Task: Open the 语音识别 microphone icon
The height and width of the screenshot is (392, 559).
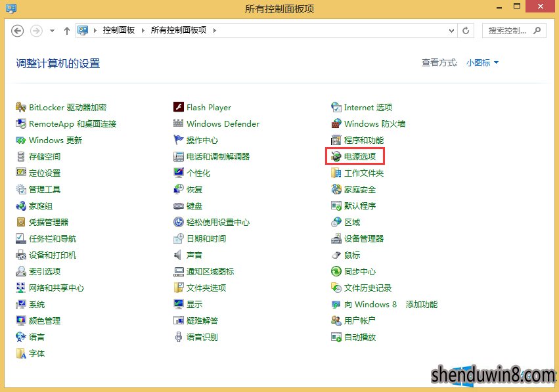Action: [x=178, y=337]
